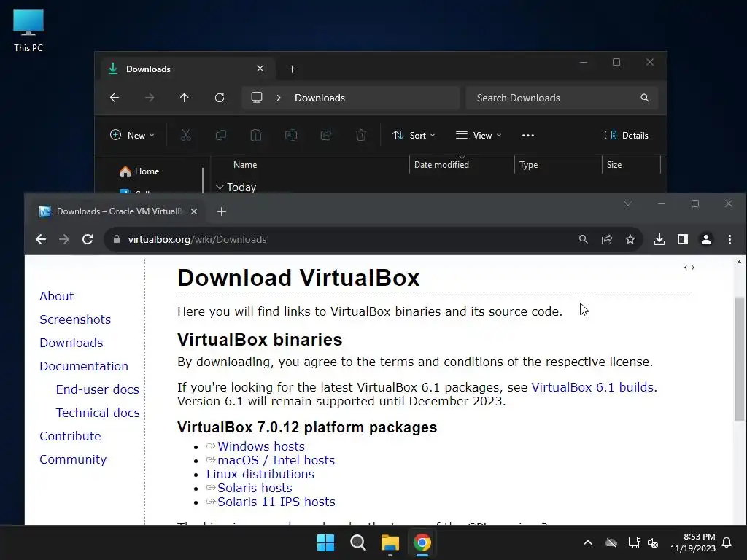Click the Chrome address bar URL
747x560 pixels.
click(197, 239)
